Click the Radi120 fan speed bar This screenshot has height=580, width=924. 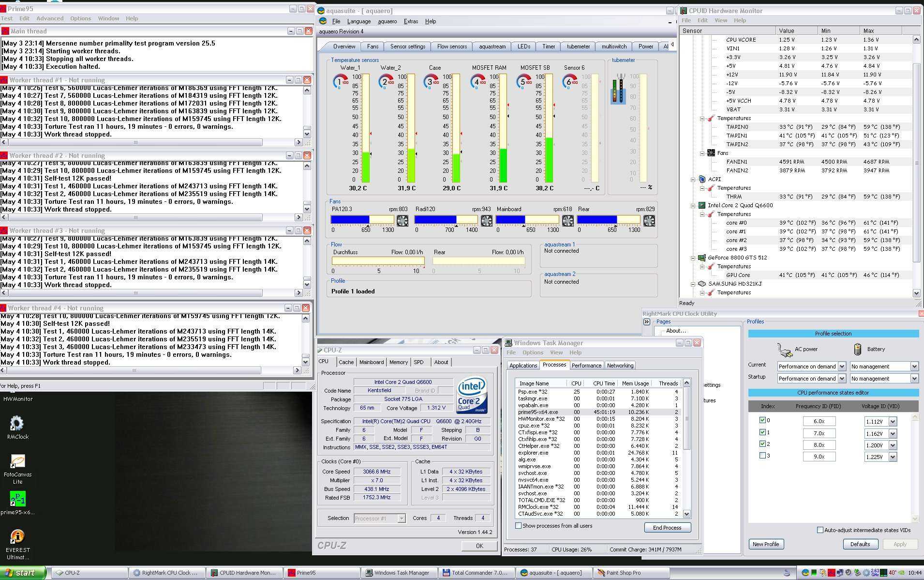(446, 220)
